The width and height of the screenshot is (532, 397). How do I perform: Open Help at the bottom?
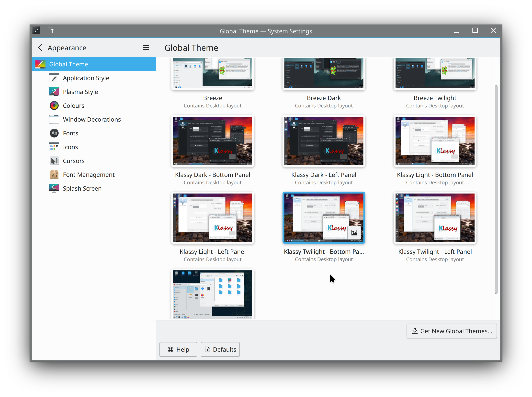click(x=178, y=349)
